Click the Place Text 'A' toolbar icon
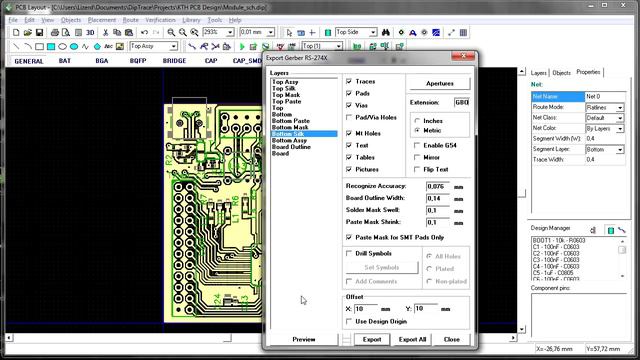640x360 pixels. (413, 32)
